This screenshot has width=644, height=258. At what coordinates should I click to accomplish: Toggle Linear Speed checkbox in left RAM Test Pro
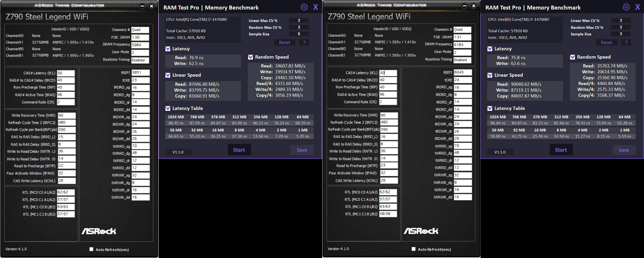168,75
